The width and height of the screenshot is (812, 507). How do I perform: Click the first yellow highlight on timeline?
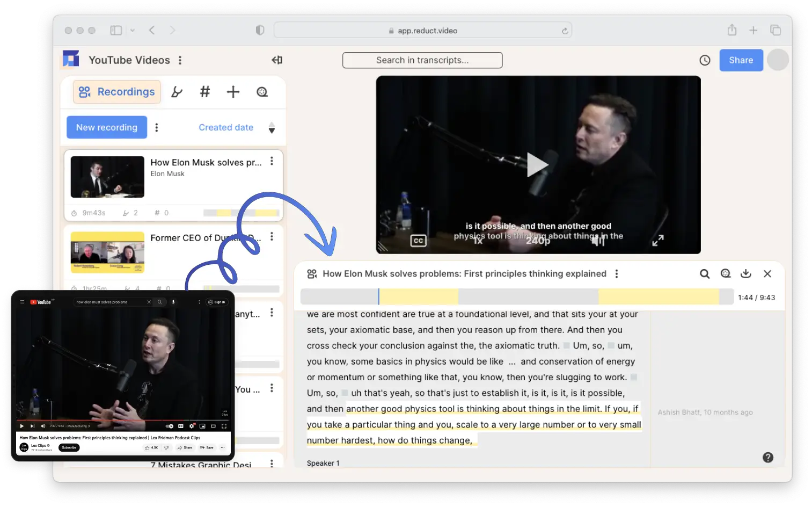[419, 296]
